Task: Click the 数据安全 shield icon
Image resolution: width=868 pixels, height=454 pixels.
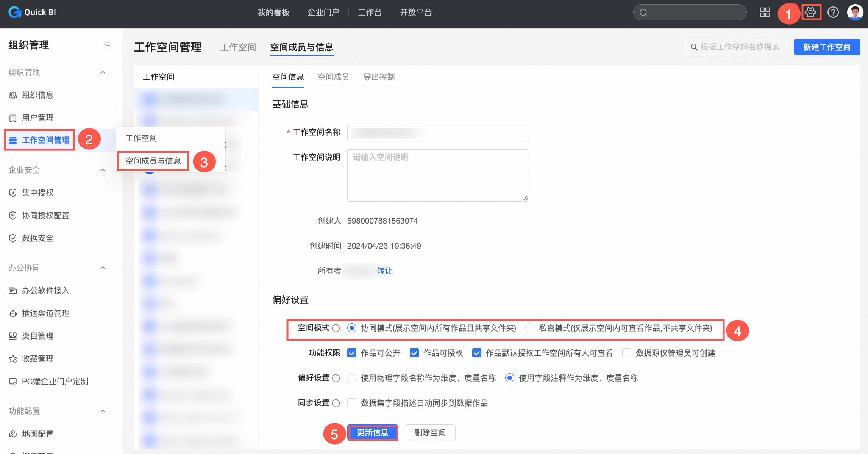Action: pos(13,238)
